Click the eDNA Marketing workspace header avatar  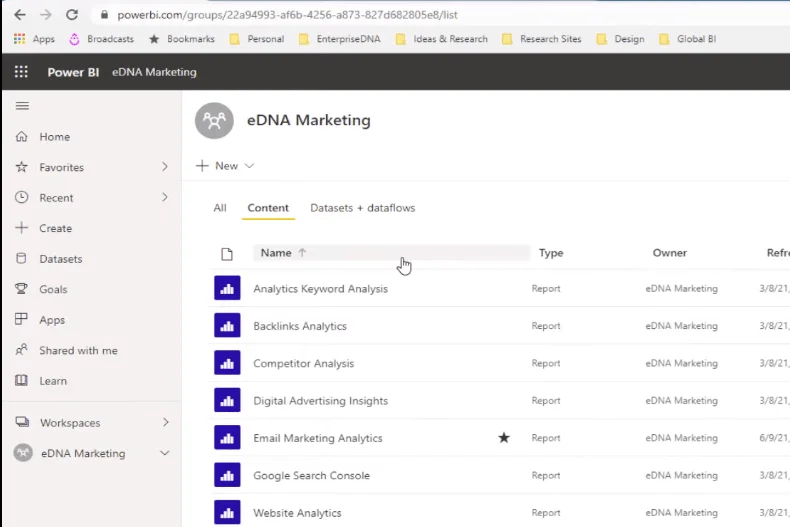click(x=214, y=120)
